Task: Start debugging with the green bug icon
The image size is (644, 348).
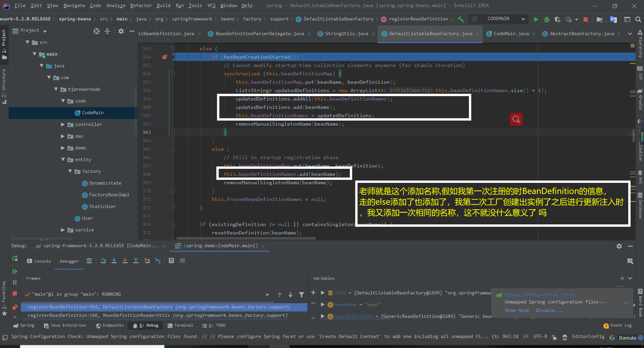Action: (x=547, y=19)
